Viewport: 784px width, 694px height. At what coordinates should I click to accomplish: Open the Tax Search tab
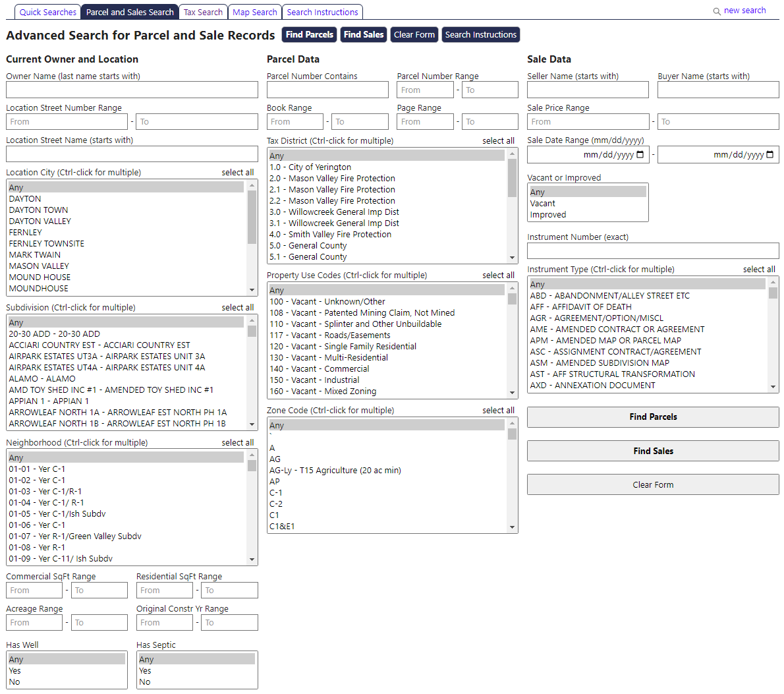tap(203, 12)
